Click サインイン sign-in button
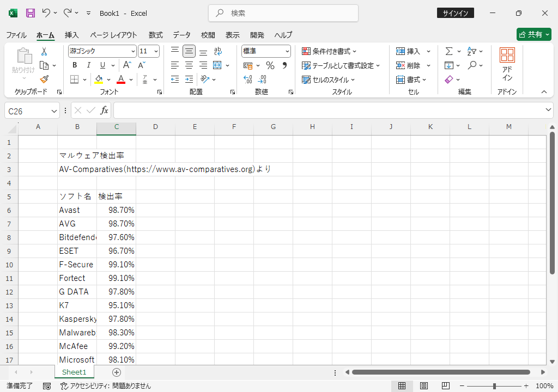Viewport: 558px width, 392px height. (x=456, y=13)
